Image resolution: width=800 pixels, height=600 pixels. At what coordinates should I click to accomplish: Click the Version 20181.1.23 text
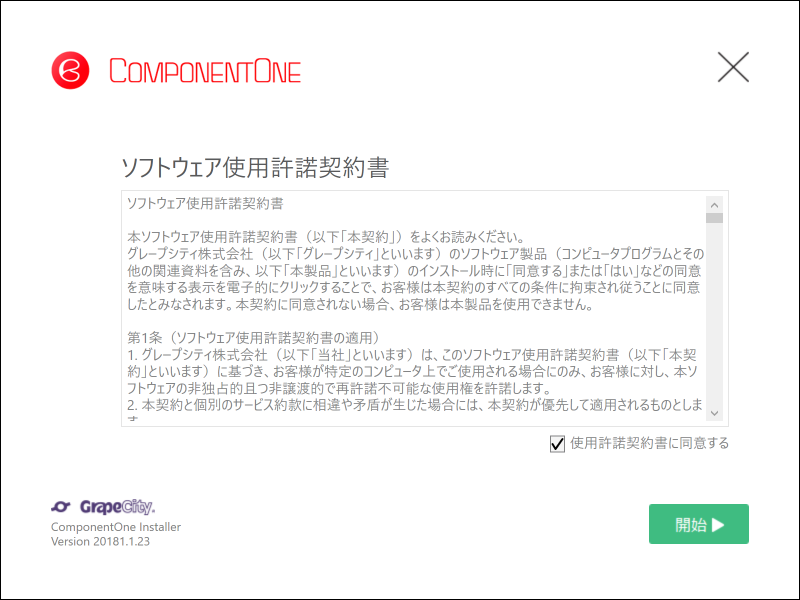pyautogui.click(x=101, y=541)
